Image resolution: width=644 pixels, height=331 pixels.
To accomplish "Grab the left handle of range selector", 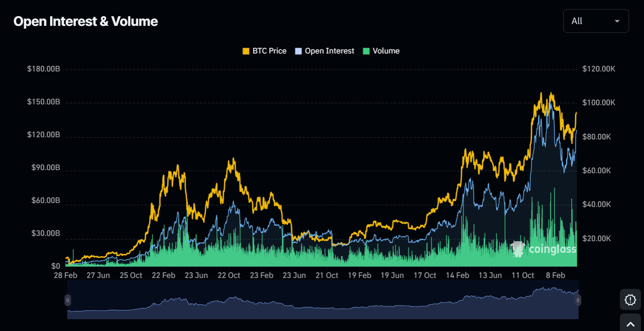I will pos(68,300).
